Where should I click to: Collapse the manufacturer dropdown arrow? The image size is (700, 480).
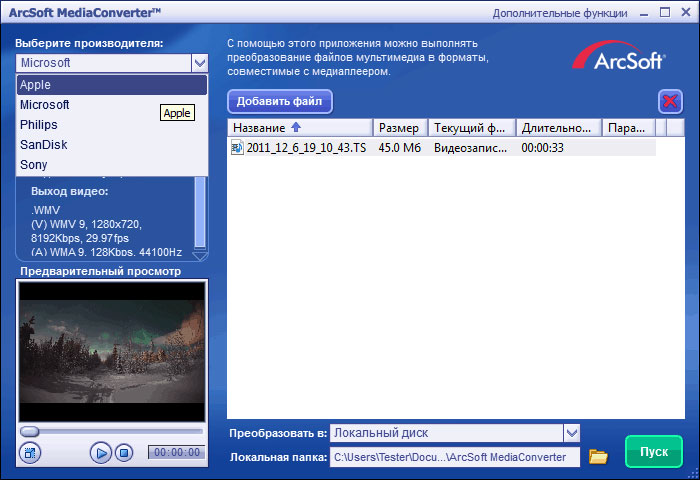tap(198, 63)
